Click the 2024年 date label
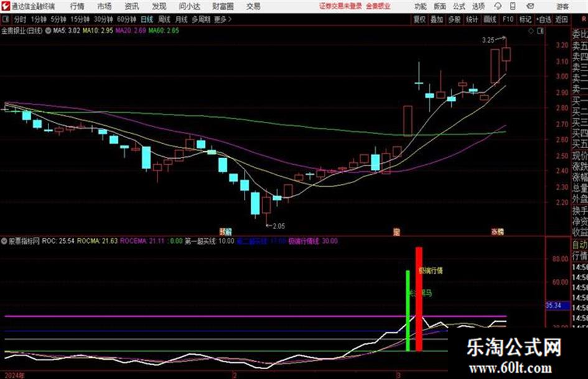Screen dimensions: 588x379 [14, 375]
